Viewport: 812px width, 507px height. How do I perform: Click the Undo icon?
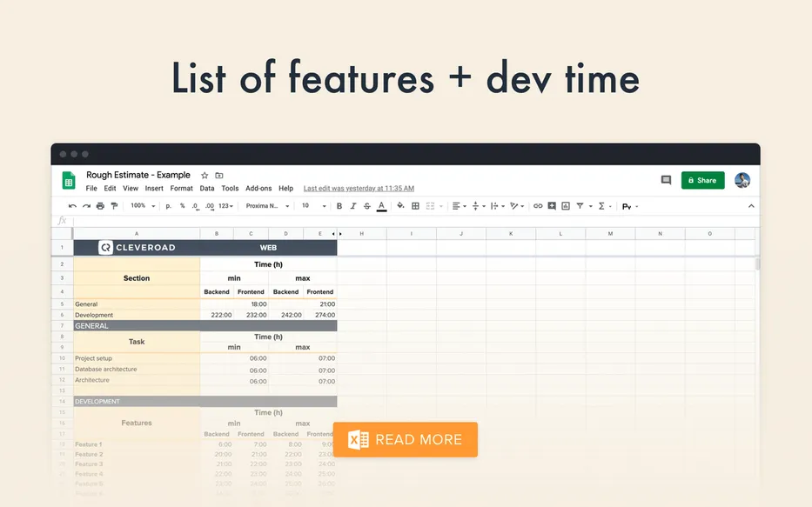coord(71,205)
